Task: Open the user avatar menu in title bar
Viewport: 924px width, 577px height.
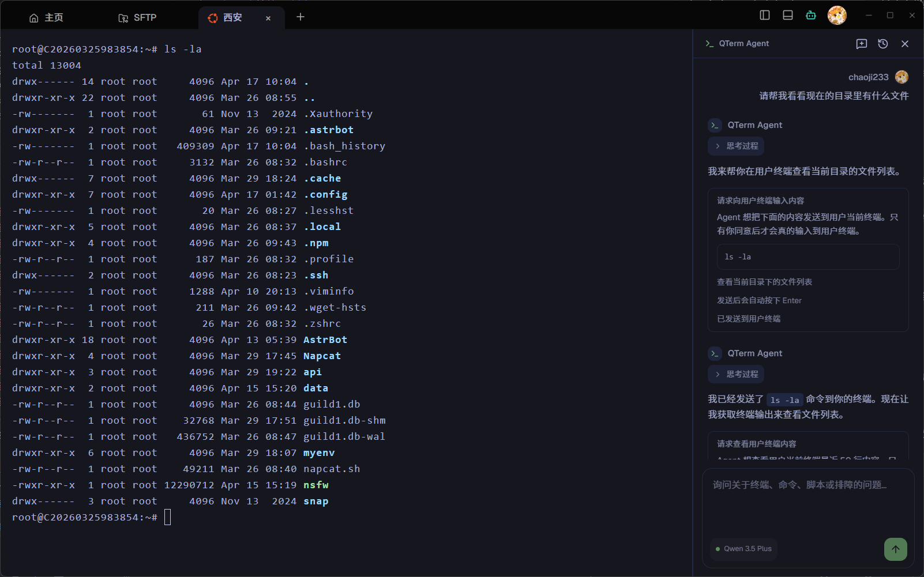Action: tap(837, 16)
